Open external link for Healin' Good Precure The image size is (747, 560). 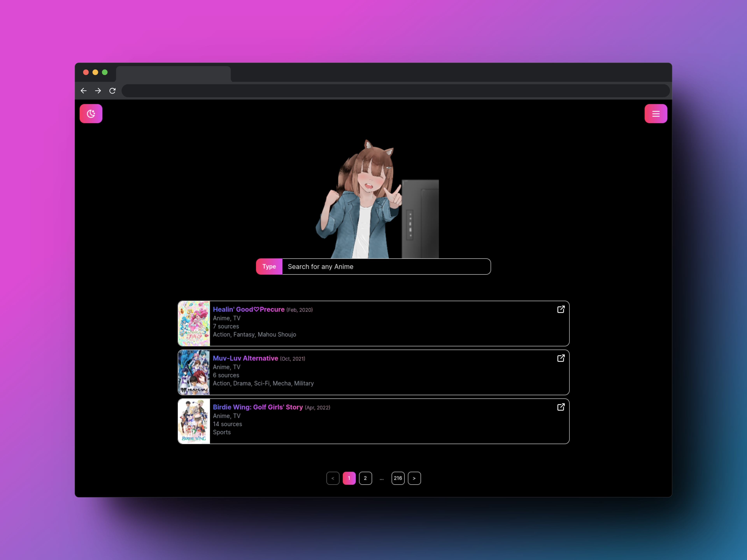pyautogui.click(x=561, y=310)
